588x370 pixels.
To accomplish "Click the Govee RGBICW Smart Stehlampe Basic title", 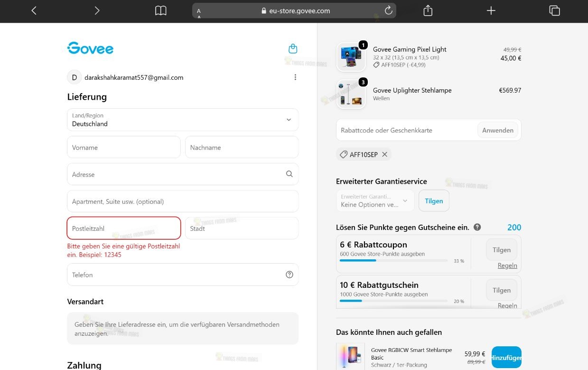I will (x=411, y=353).
